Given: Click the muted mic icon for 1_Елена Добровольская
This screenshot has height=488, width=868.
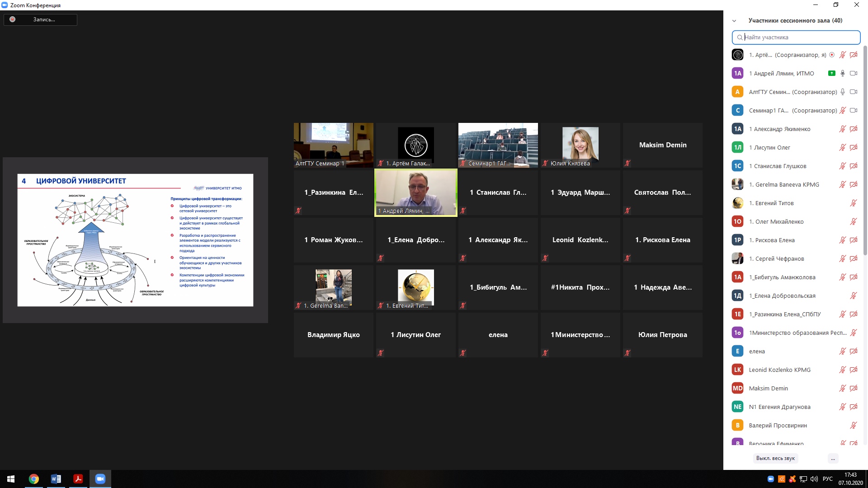Looking at the screenshot, I should click(854, 296).
